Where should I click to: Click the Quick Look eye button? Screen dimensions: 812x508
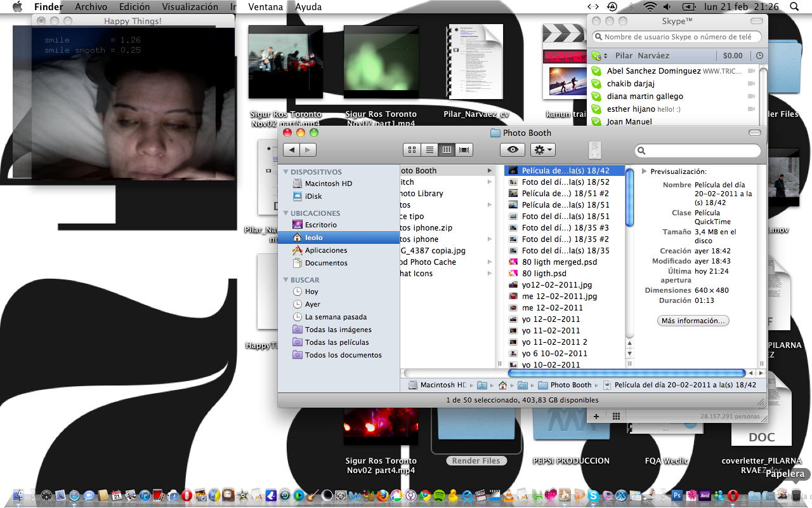coord(513,150)
